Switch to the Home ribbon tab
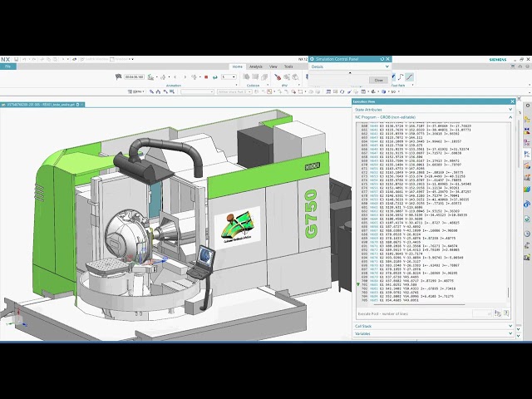The image size is (532, 399). 237,66
